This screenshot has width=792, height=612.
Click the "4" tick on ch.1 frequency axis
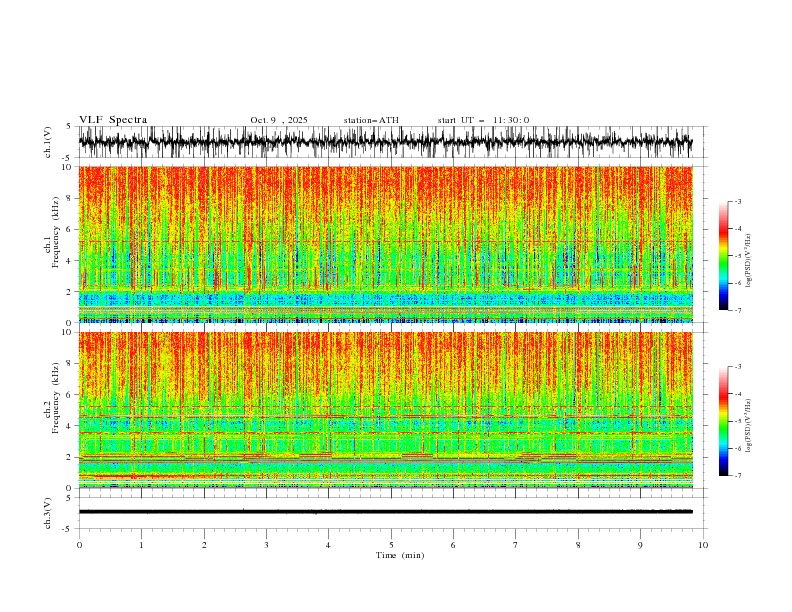pyautogui.click(x=70, y=261)
